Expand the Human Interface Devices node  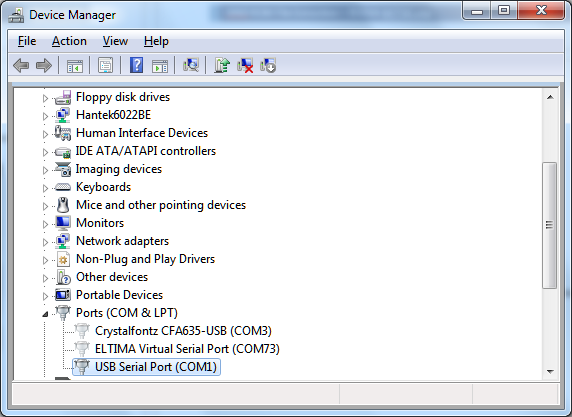click(x=45, y=134)
